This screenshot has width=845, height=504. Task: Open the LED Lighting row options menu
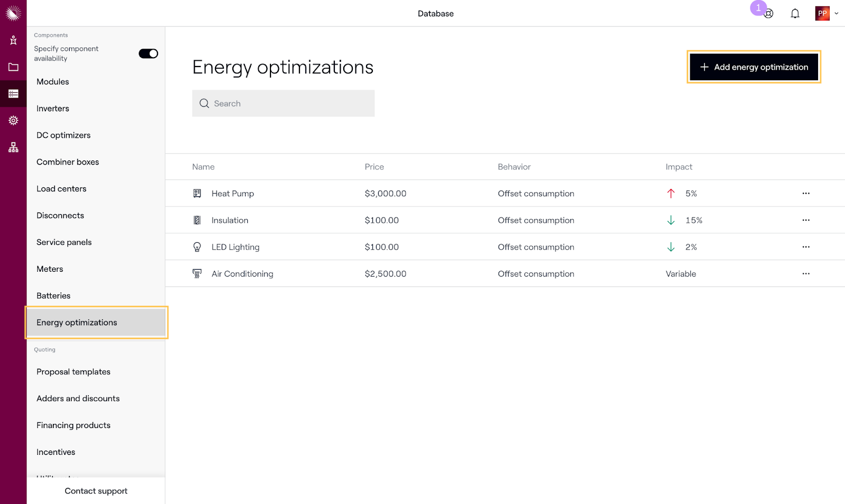(806, 247)
